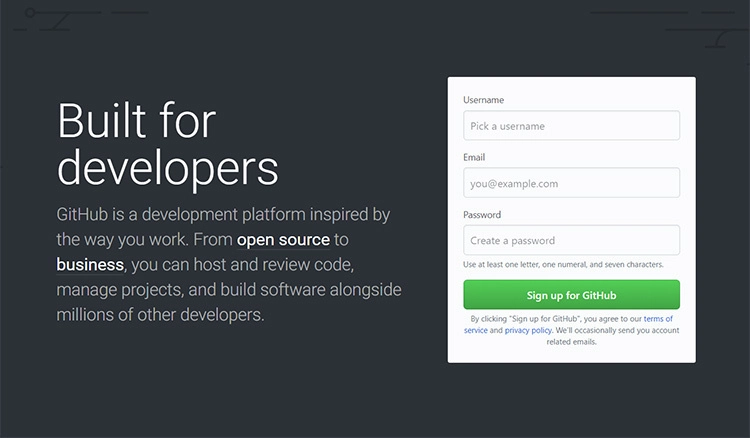Focus the Email field with you@example.com placeholder

571,183
